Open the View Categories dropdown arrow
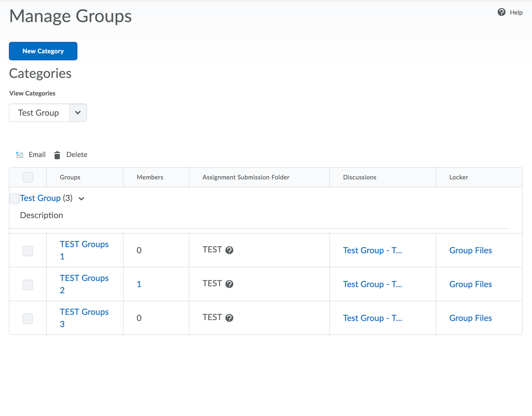The width and height of the screenshot is (532, 416). [x=78, y=113]
